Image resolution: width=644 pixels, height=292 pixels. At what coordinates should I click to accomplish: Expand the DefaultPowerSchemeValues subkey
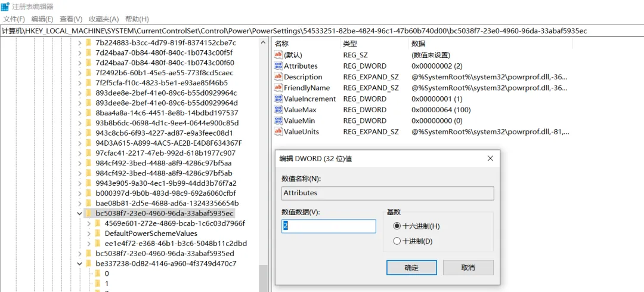pos(89,233)
